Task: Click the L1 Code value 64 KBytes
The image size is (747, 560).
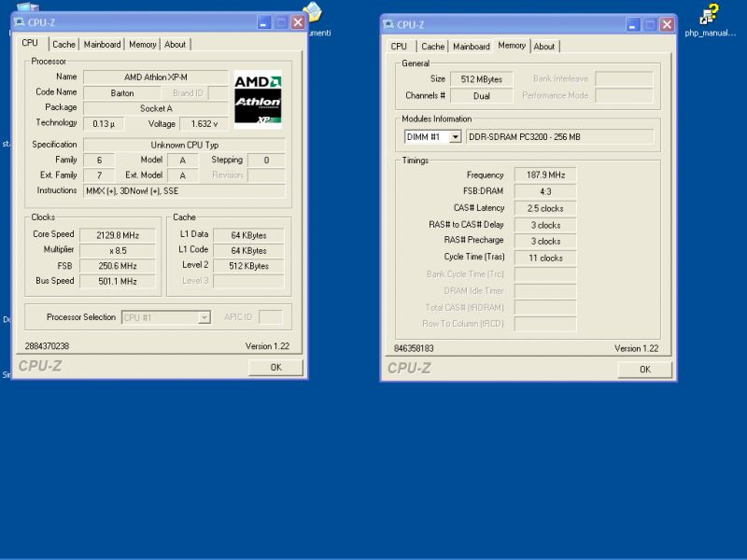Action: pyautogui.click(x=248, y=250)
